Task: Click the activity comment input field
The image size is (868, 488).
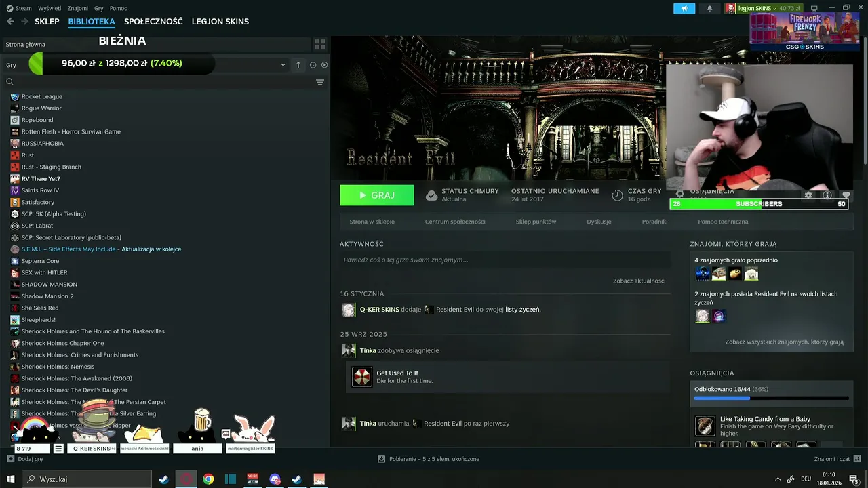Action: pos(505,260)
